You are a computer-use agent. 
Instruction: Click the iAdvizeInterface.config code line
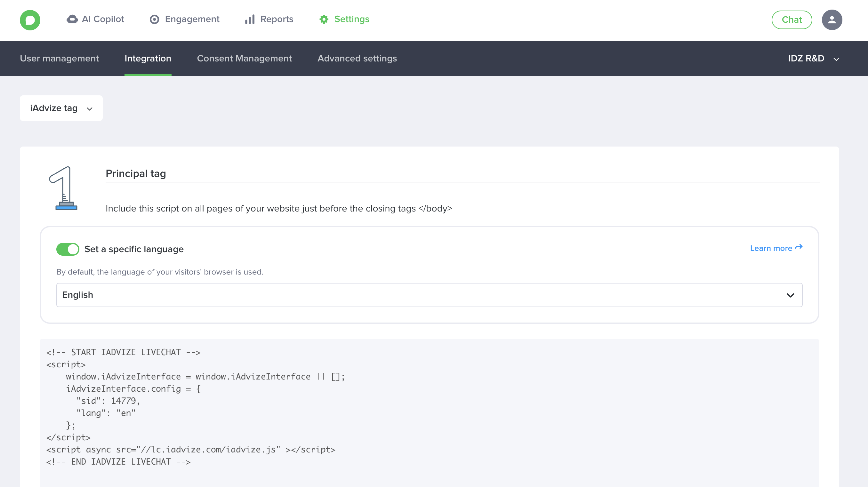coord(133,389)
